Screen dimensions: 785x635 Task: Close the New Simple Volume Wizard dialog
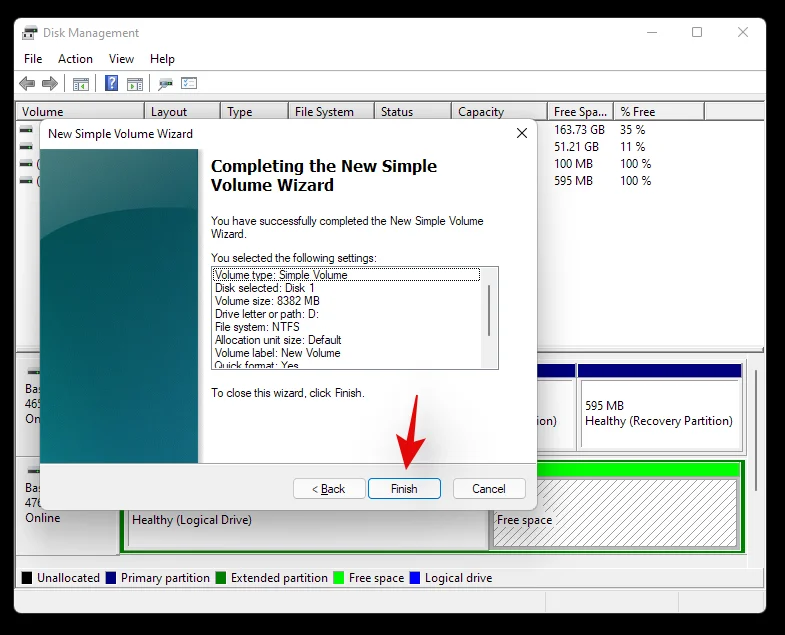tap(522, 133)
